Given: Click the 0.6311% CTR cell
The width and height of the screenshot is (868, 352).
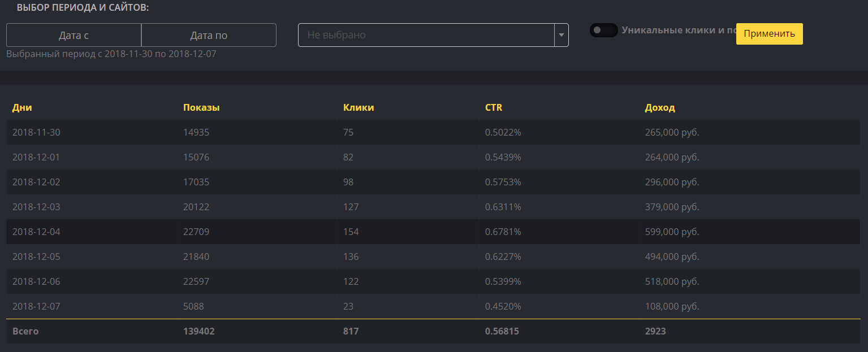Looking at the screenshot, I should point(503,207).
